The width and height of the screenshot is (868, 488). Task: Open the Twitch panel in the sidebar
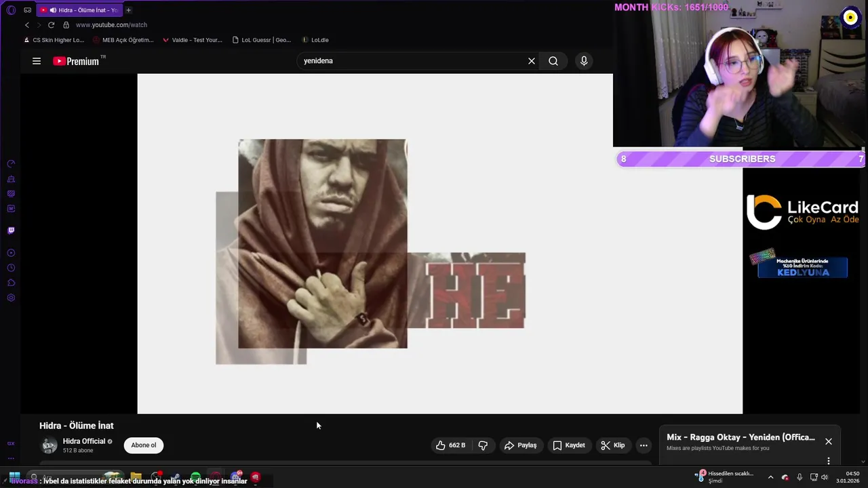[x=11, y=230]
